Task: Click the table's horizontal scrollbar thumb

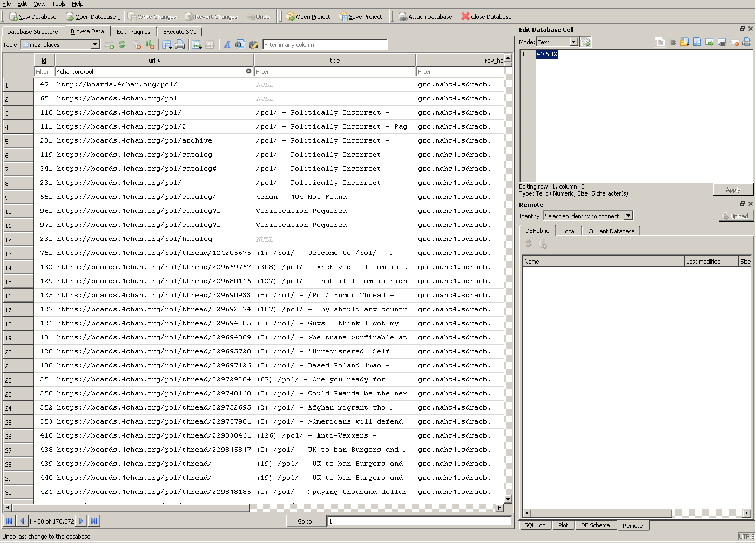Action: tap(131, 508)
